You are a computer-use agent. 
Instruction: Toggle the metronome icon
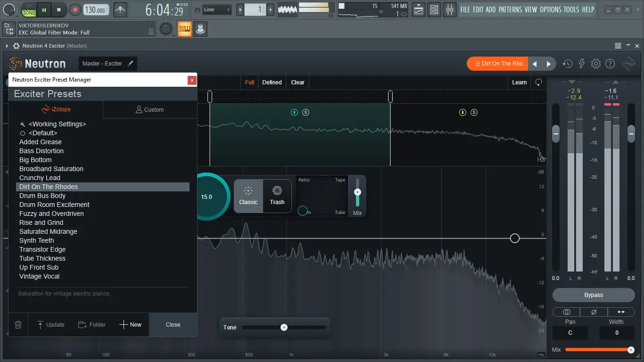click(120, 9)
